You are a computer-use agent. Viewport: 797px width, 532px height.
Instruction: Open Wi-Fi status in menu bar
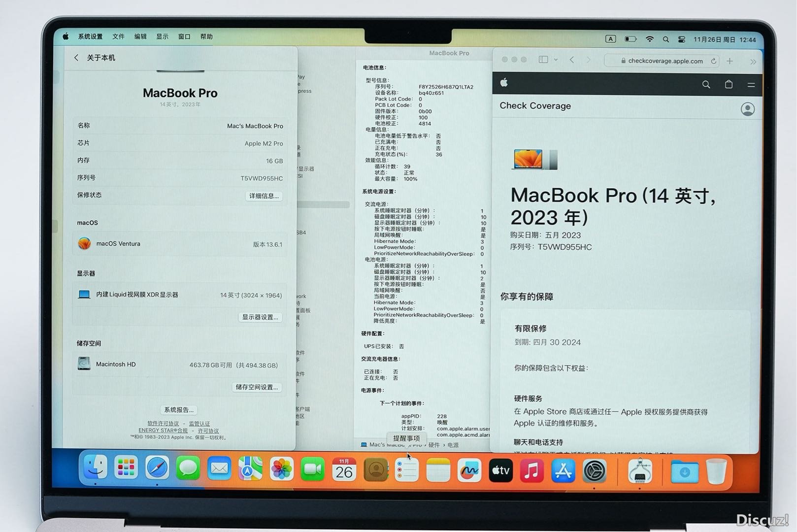click(650, 39)
